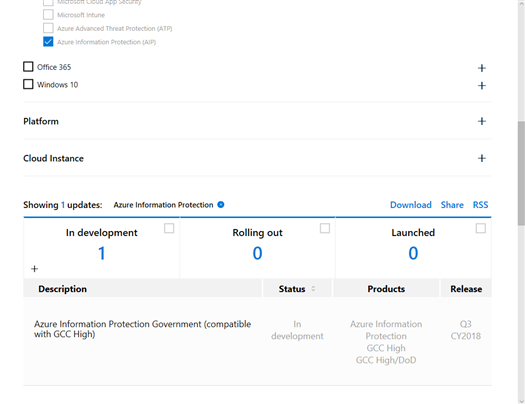The image size is (525, 404).
Task: Enable the Microsoft Intune checkbox
Action: (x=48, y=15)
